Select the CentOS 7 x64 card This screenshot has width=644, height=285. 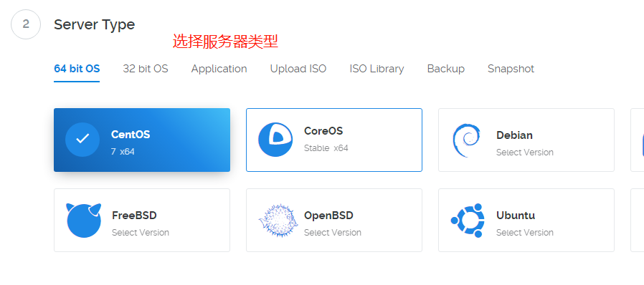142,140
